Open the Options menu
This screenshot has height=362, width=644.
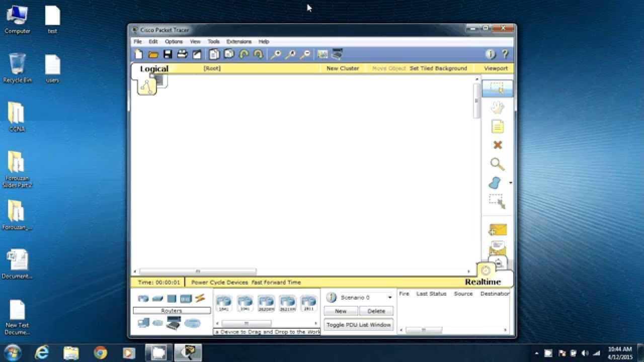pyautogui.click(x=174, y=42)
